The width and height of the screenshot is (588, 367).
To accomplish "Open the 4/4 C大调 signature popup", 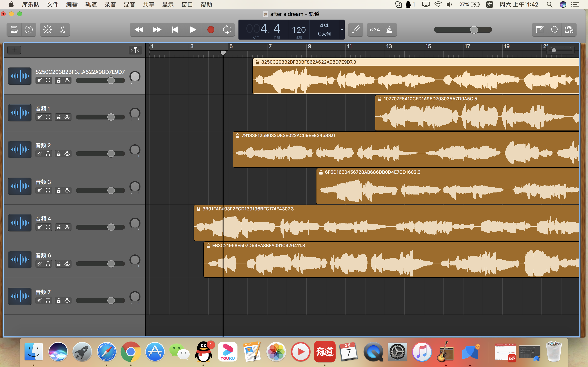I will click(324, 30).
